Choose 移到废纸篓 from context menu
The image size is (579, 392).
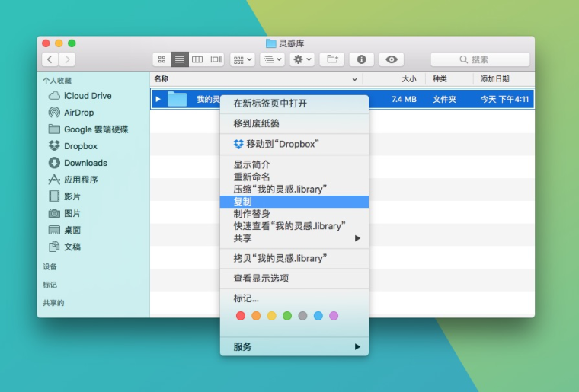pyautogui.click(x=294, y=123)
